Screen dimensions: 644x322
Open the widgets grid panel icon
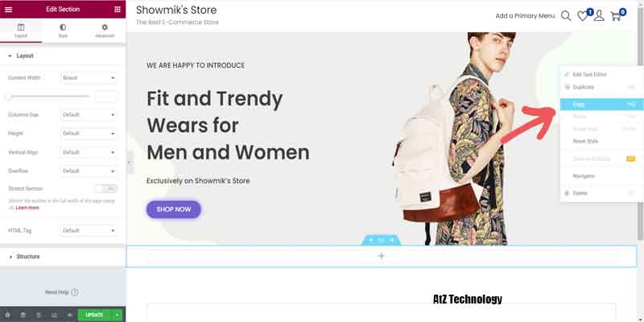click(118, 10)
